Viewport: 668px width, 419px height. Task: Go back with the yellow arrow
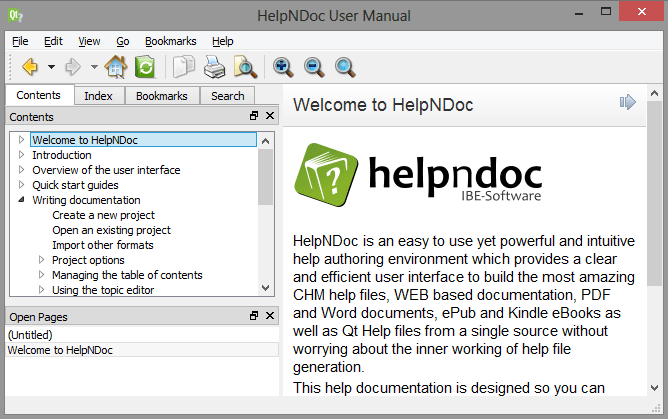[30, 67]
